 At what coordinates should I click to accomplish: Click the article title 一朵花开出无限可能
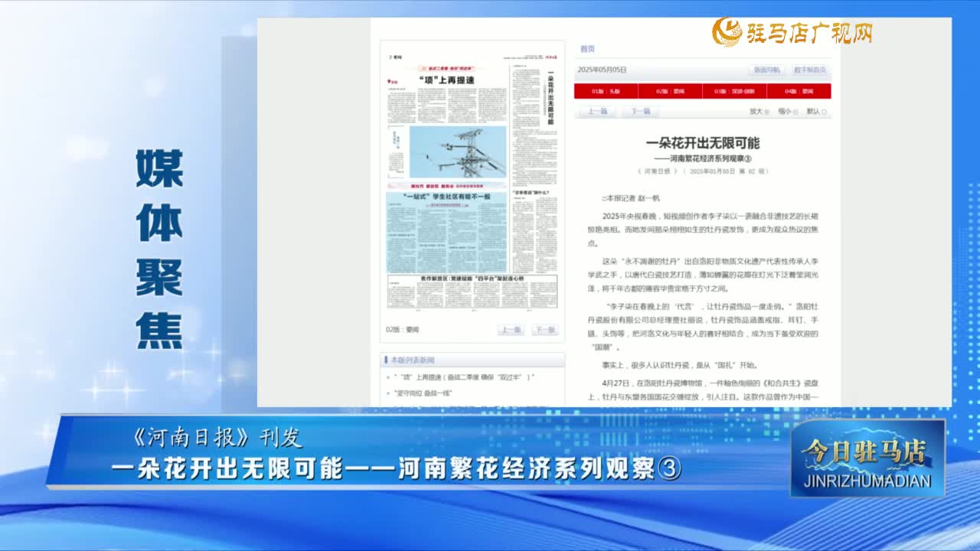(x=703, y=143)
